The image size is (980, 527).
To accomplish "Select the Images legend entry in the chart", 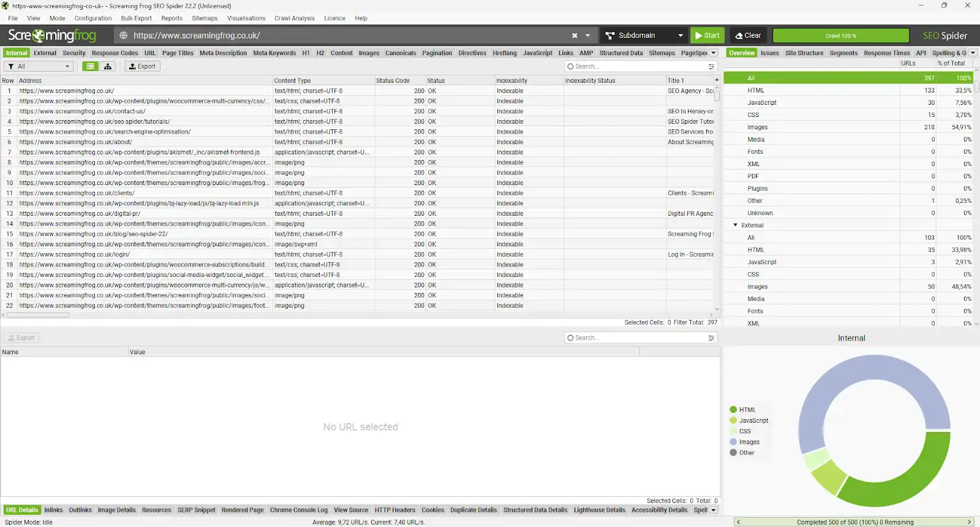I will [x=748, y=442].
